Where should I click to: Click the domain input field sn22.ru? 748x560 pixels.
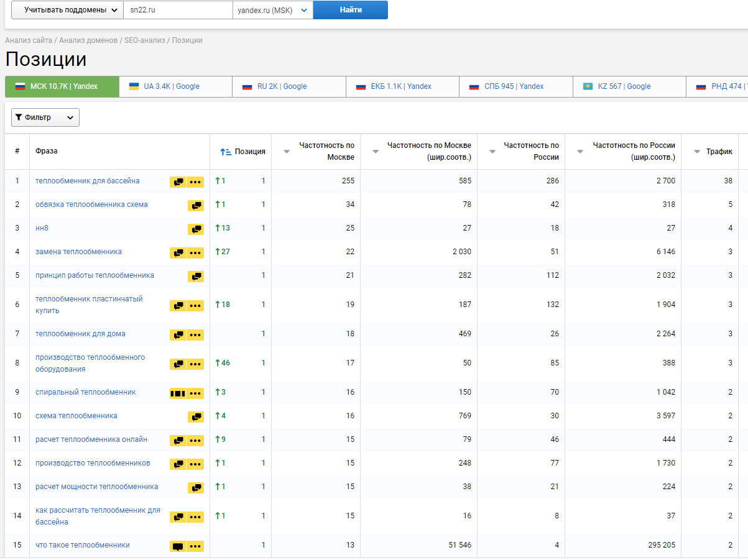point(178,10)
